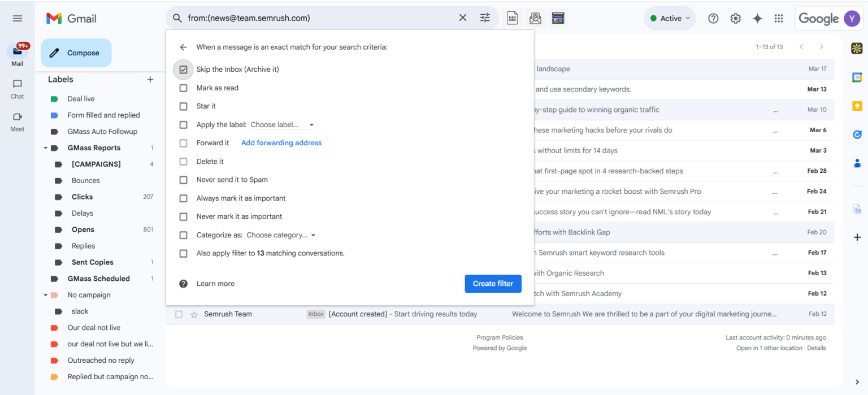Check Never send it to Spam
The width and height of the screenshot is (868, 395).
coord(183,179)
